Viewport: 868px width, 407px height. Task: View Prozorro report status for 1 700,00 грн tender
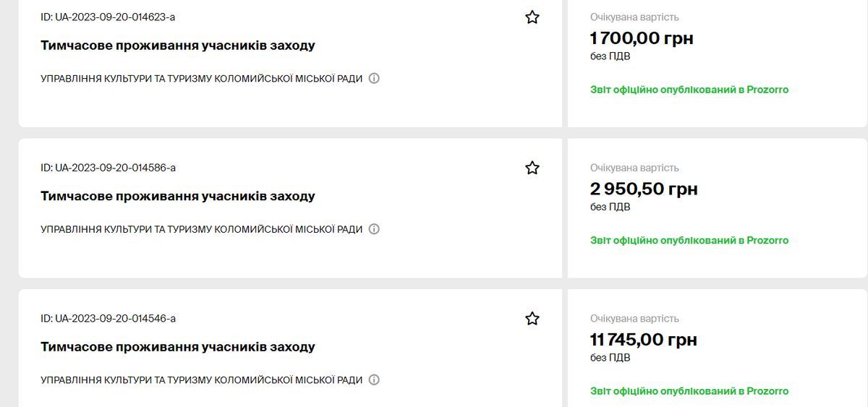(689, 90)
